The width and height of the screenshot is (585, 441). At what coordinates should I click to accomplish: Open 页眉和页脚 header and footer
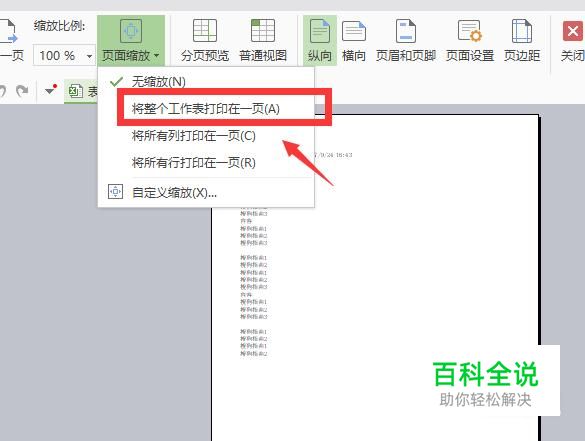(406, 41)
